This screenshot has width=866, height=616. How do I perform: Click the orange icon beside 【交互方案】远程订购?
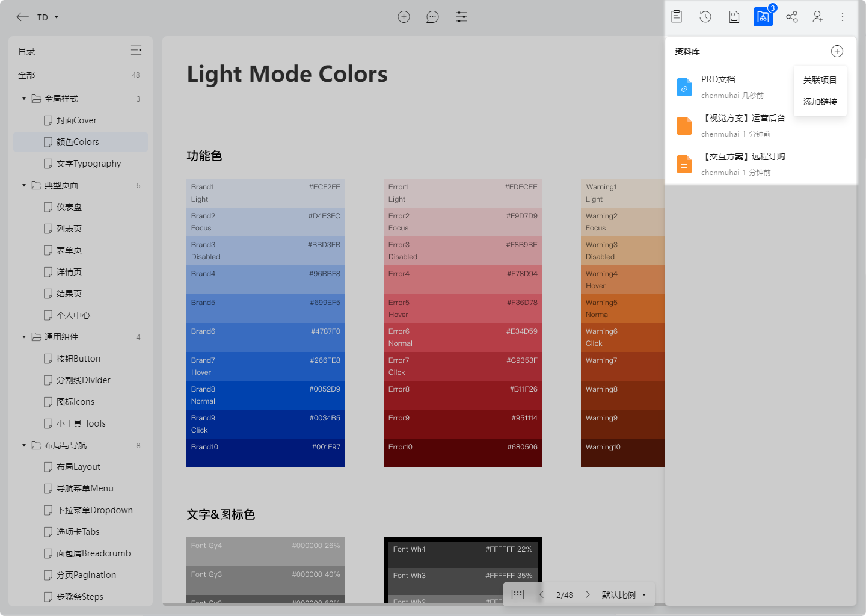[x=684, y=164]
